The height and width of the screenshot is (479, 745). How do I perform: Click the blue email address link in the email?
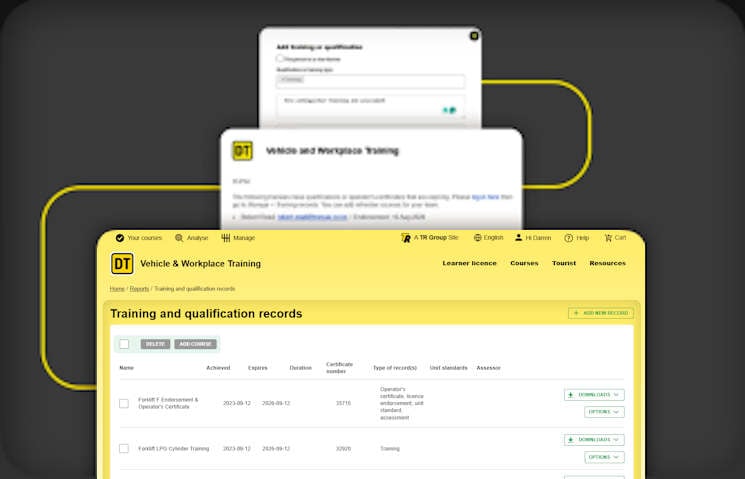tap(313, 217)
